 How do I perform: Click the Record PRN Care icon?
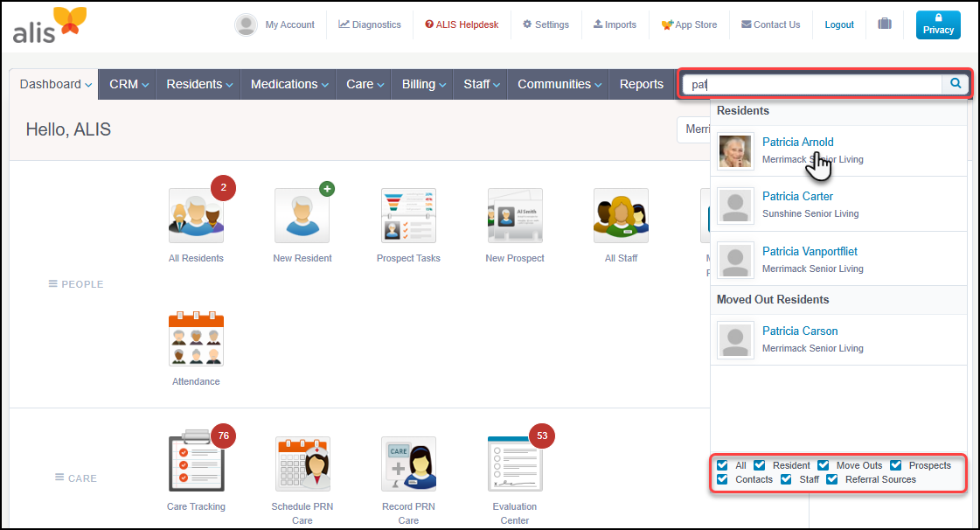408,464
